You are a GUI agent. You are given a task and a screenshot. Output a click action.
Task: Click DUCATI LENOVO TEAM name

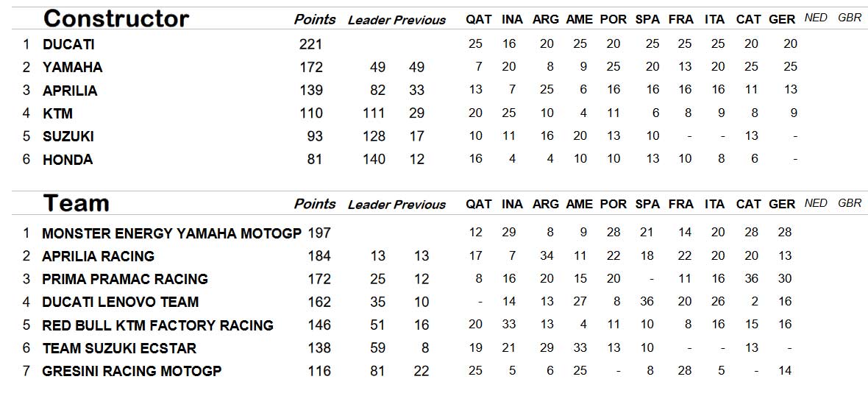[120, 303]
